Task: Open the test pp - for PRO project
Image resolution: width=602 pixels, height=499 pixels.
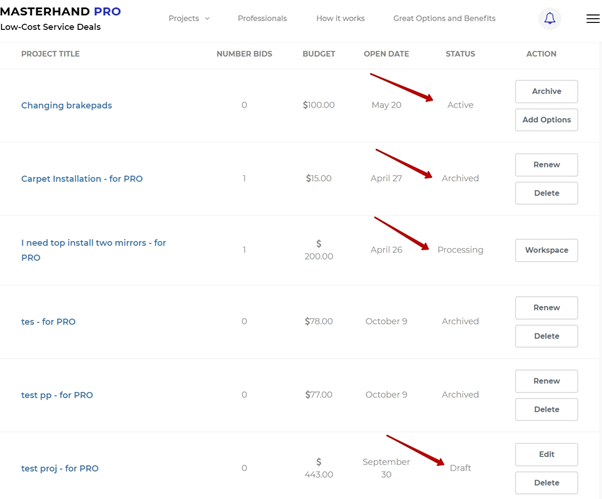Action: click(x=57, y=395)
